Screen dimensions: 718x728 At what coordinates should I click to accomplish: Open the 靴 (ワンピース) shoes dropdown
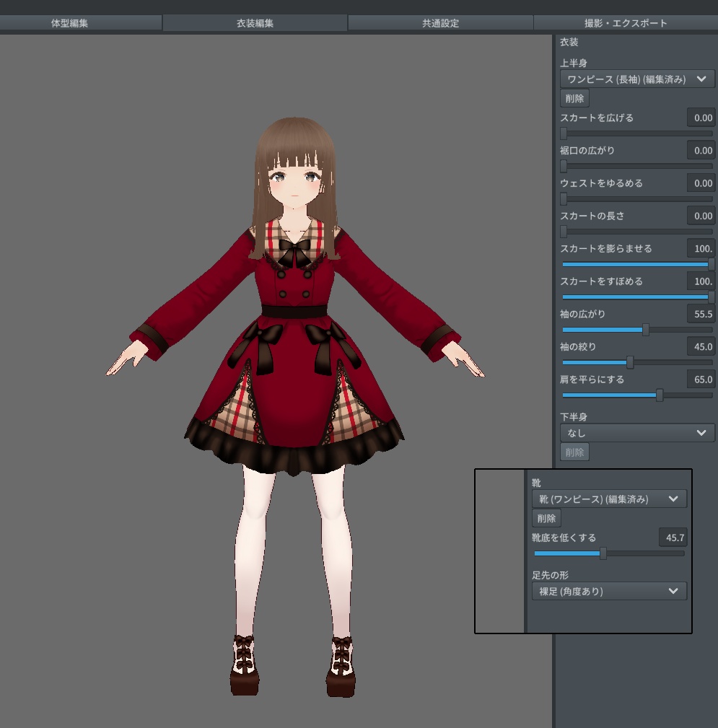[608, 499]
